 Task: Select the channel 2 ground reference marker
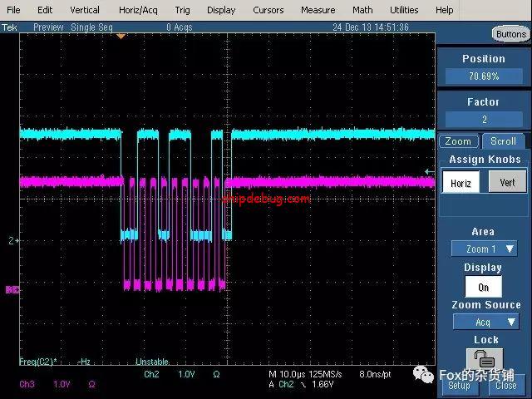click(x=12, y=240)
